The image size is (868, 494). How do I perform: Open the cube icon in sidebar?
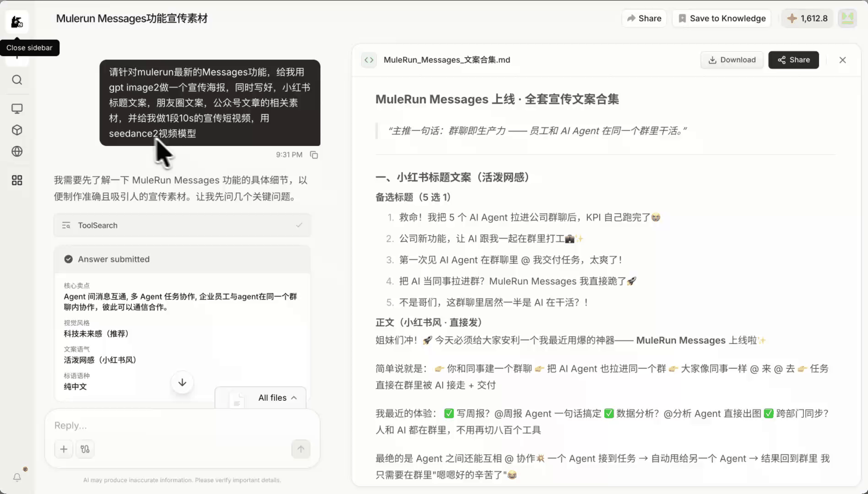coord(17,130)
